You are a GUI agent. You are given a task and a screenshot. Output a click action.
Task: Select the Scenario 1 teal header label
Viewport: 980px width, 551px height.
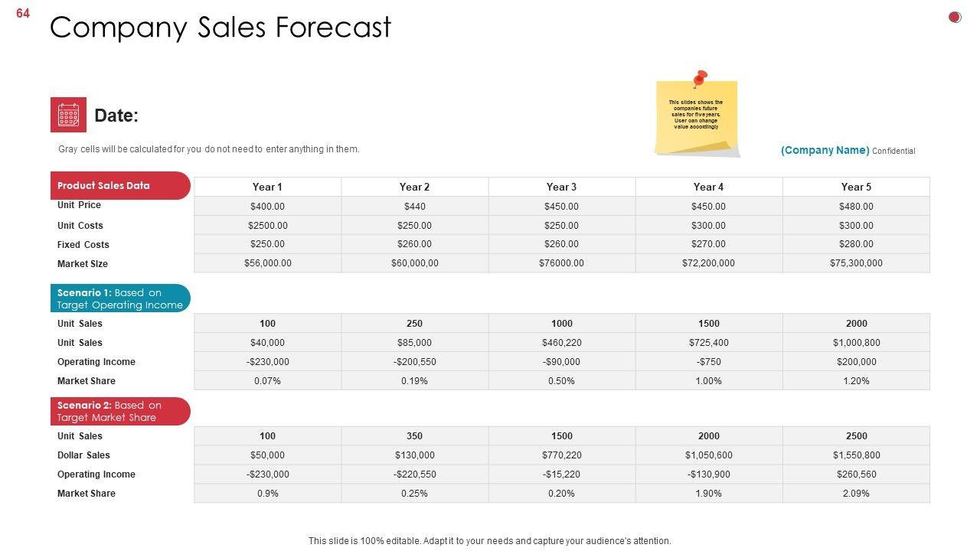tap(120, 298)
